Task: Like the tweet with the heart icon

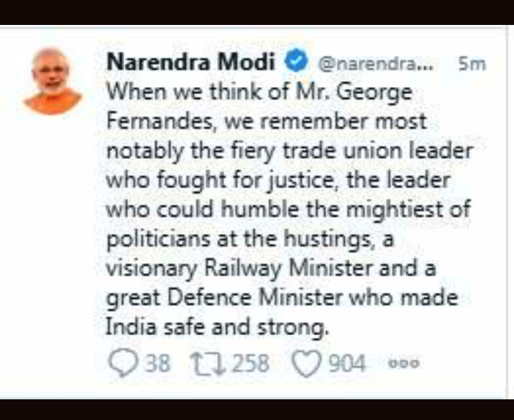Action: pos(306,364)
